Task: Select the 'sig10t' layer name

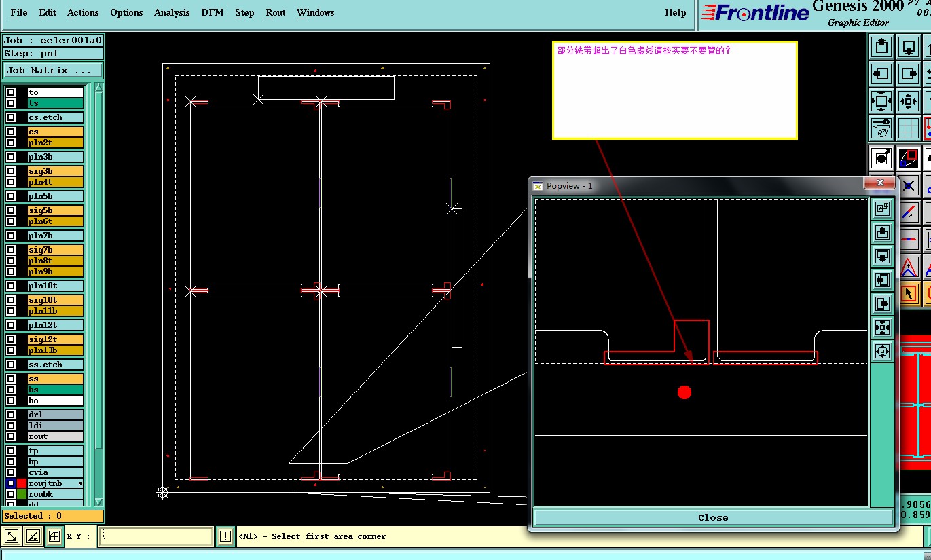Action: pyautogui.click(x=55, y=300)
